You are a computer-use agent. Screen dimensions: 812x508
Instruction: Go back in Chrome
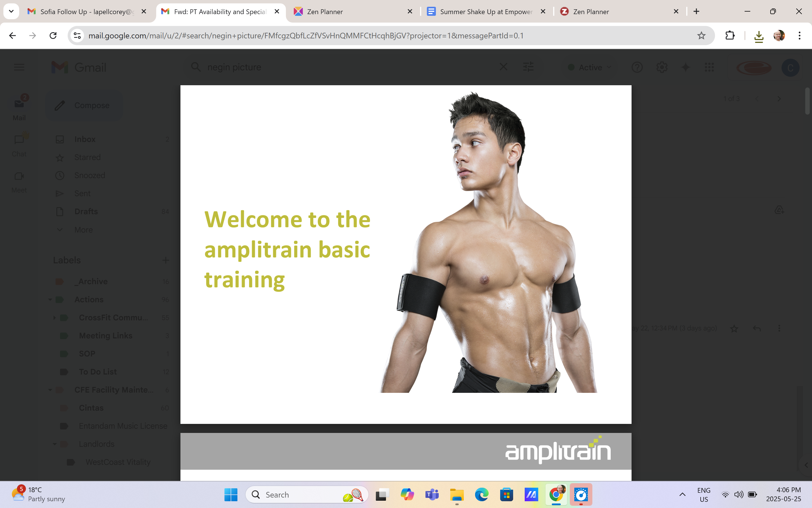click(x=12, y=36)
